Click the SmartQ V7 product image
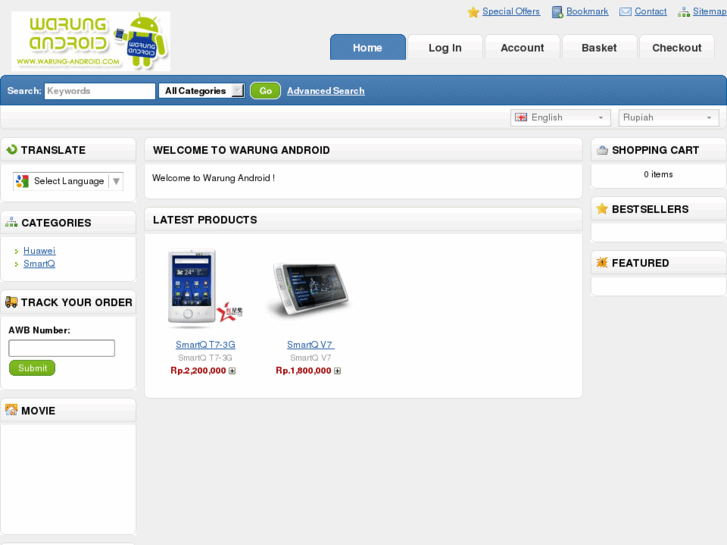727x545 pixels. point(310,290)
